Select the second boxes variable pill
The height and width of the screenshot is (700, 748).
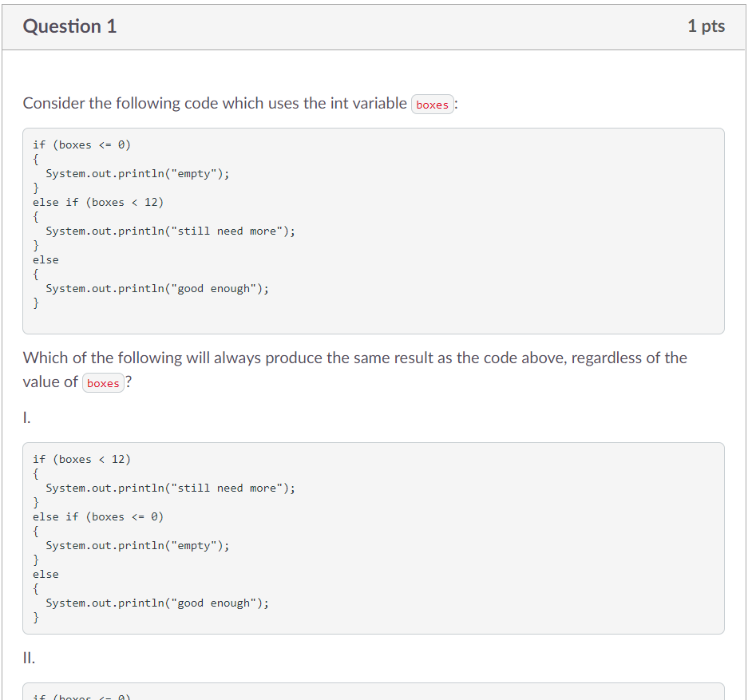point(102,382)
